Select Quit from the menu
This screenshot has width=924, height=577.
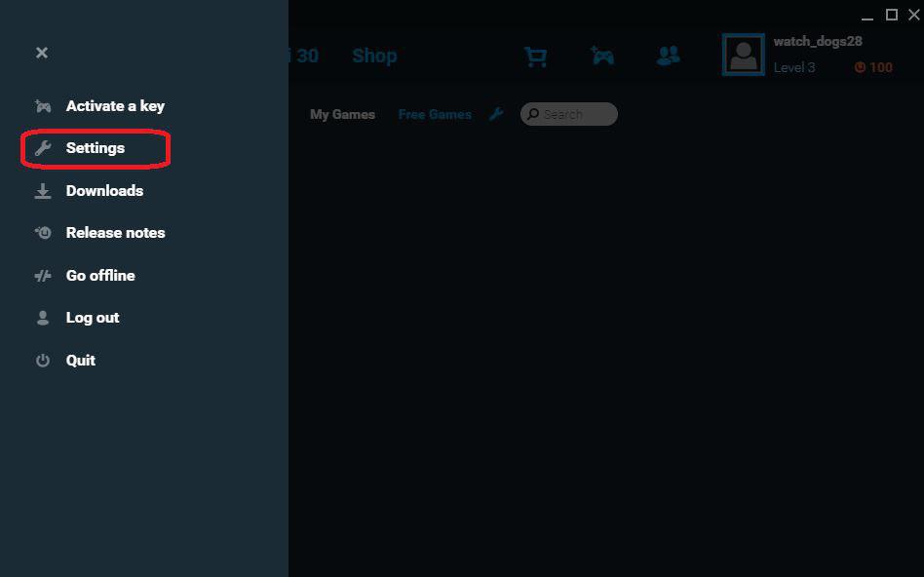(x=81, y=360)
